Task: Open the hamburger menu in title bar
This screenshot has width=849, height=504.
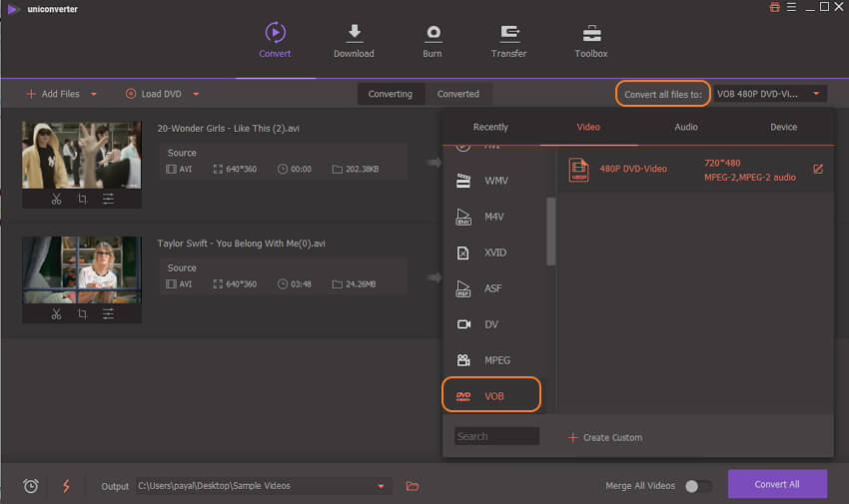Action: (791, 7)
